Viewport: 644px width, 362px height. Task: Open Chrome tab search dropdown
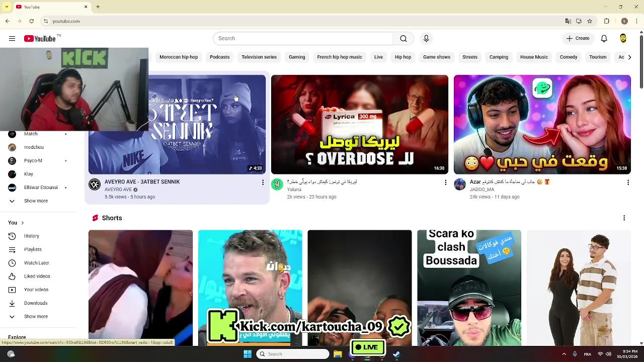coord(7,7)
